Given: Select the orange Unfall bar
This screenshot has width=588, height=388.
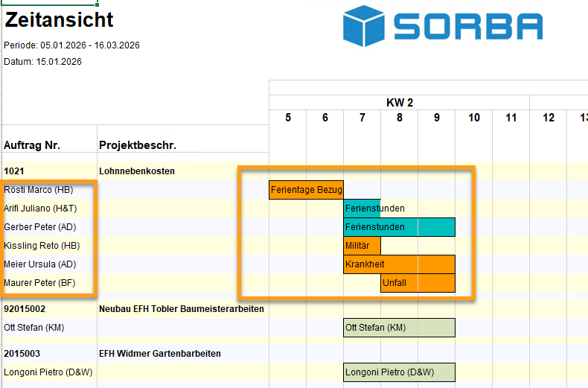Looking at the screenshot, I should click(x=418, y=283).
